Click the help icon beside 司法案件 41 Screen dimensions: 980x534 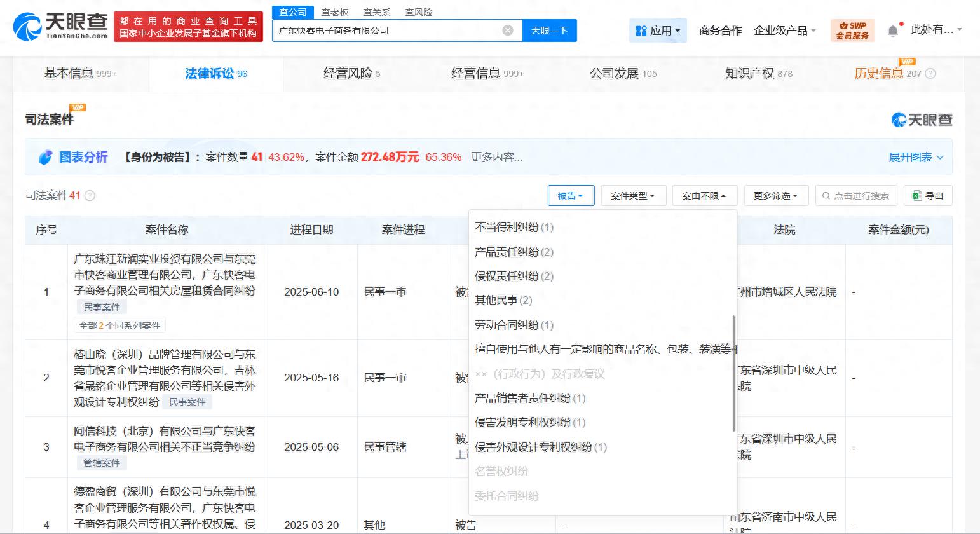[90, 196]
